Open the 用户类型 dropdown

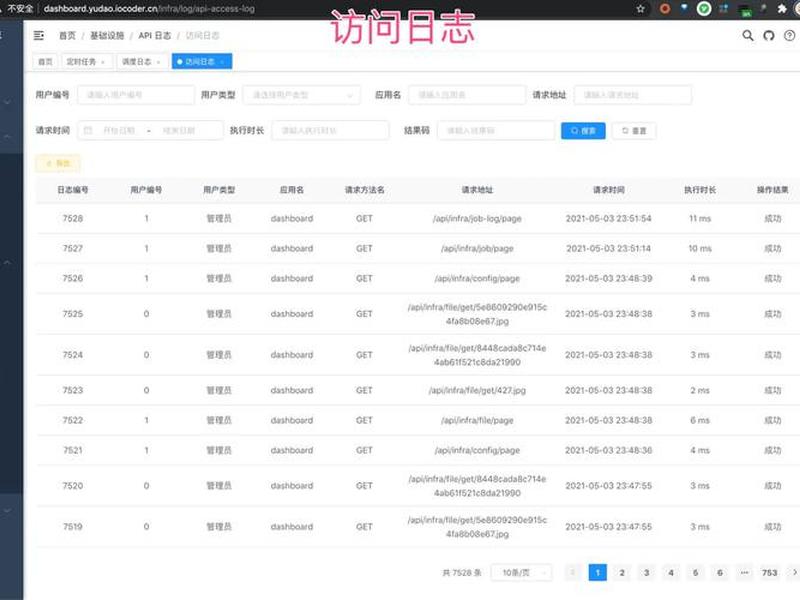tap(302, 95)
